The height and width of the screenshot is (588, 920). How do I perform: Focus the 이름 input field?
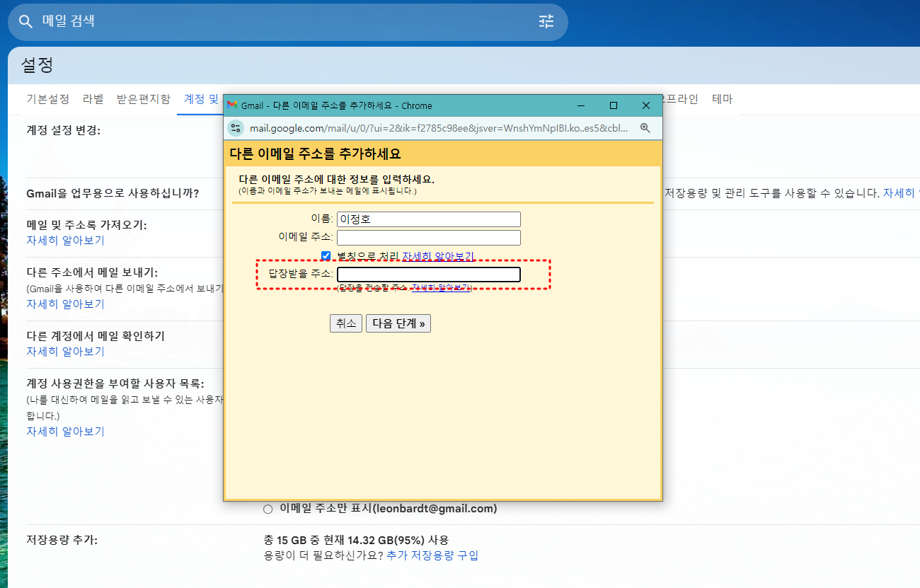[429, 219]
